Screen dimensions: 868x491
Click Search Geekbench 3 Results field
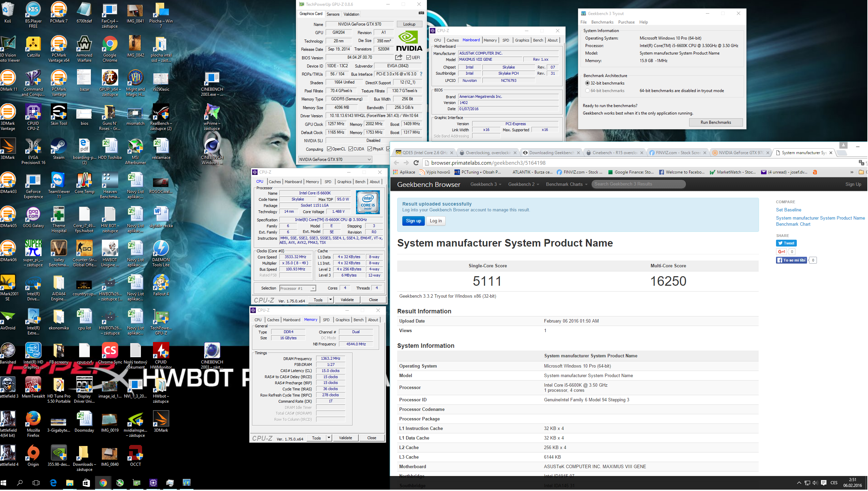click(638, 184)
